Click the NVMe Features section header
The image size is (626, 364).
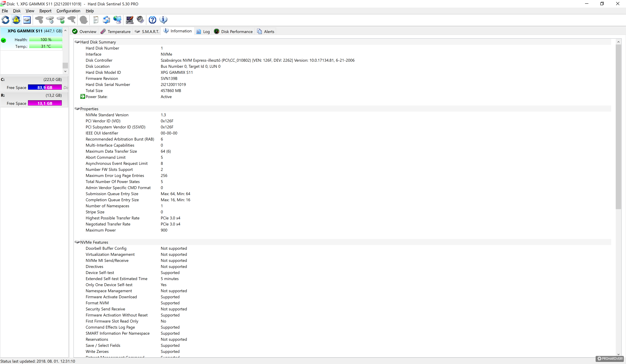click(343, 242)
